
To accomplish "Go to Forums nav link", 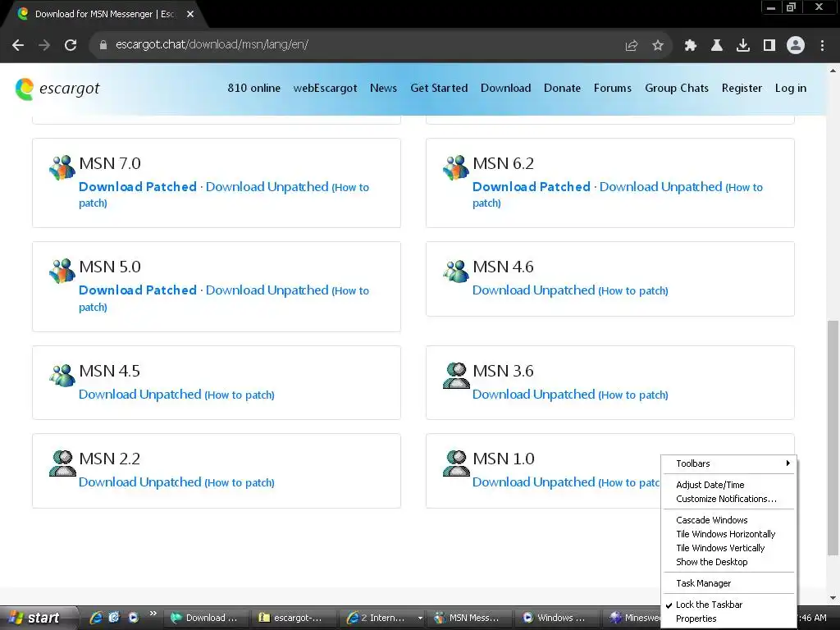I will click(x=612, y=89).
